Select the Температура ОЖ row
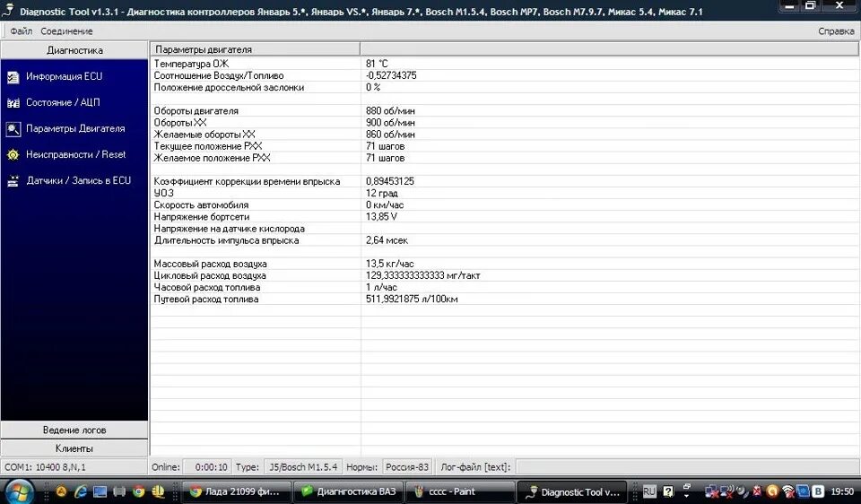 tap(504, 64)
